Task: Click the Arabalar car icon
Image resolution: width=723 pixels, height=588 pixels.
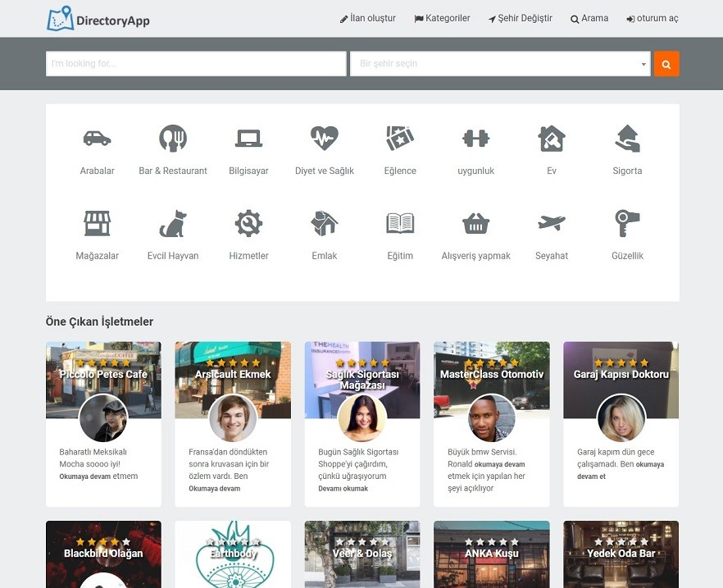Action: coord(97,139)
